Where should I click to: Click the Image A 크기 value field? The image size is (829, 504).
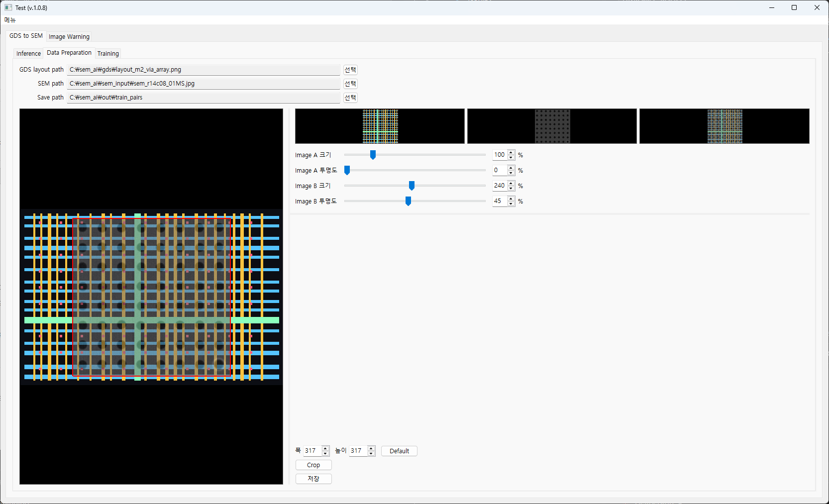tap(500, 155)
